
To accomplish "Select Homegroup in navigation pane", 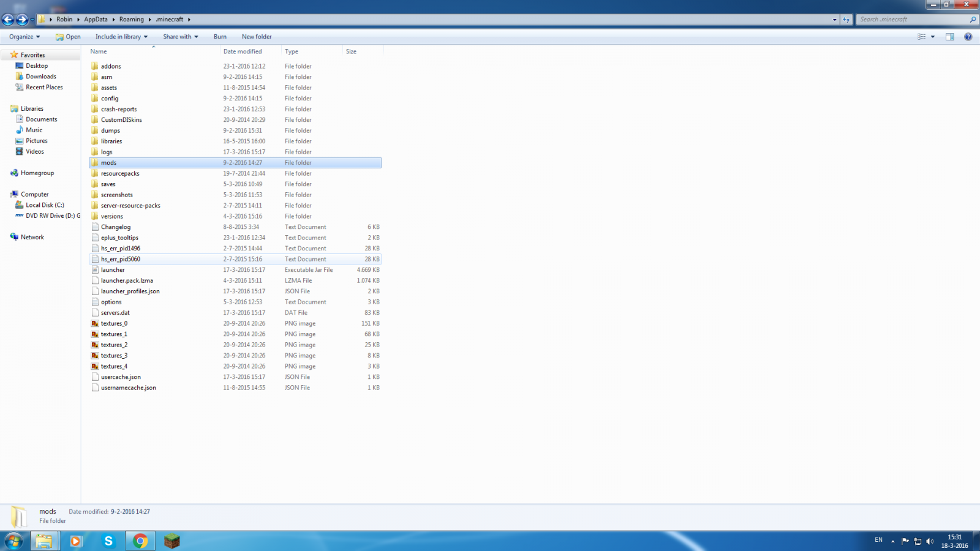I will click(37, 173).
